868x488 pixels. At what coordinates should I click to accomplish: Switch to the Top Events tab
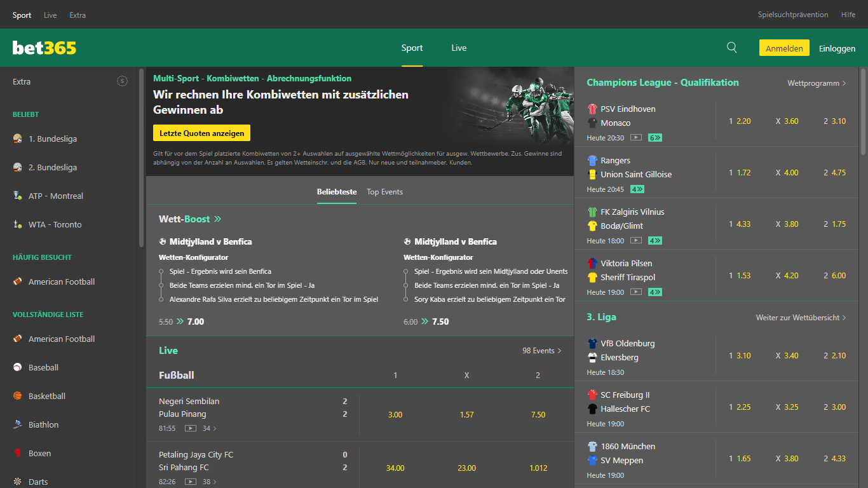point(384,192)
